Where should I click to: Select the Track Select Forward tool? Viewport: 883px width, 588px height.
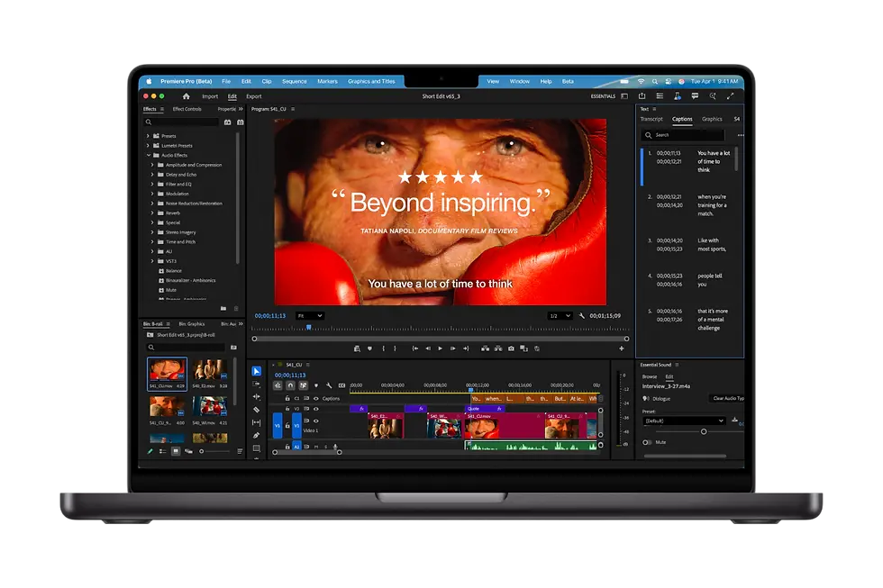click(256, 384)
